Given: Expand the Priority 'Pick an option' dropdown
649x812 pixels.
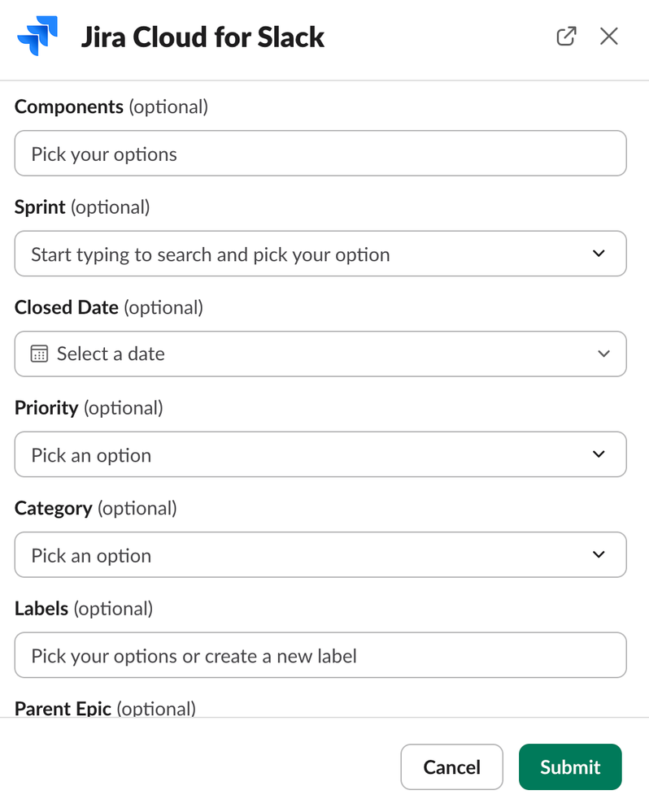Looking at the screenshot, I should pos(309,454).
